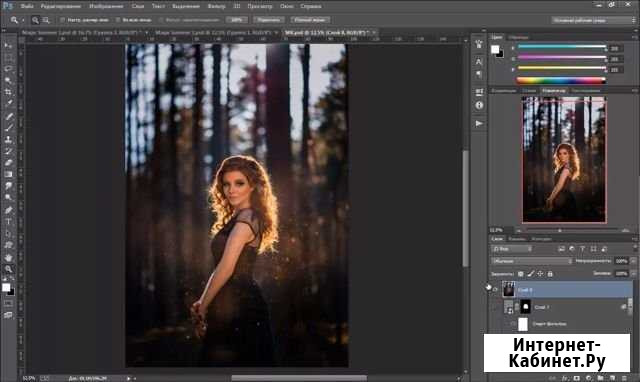Select the Move tool

8,45
